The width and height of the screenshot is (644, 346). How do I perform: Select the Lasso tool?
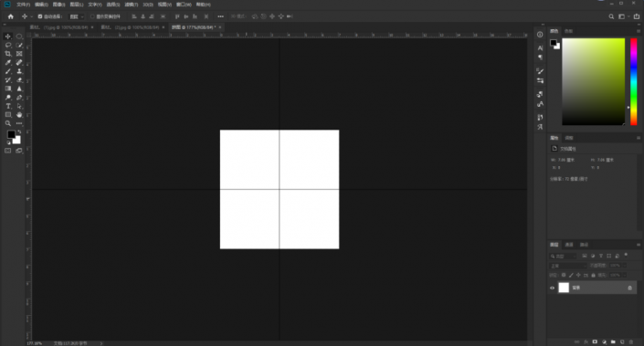(x=8, y=45)
